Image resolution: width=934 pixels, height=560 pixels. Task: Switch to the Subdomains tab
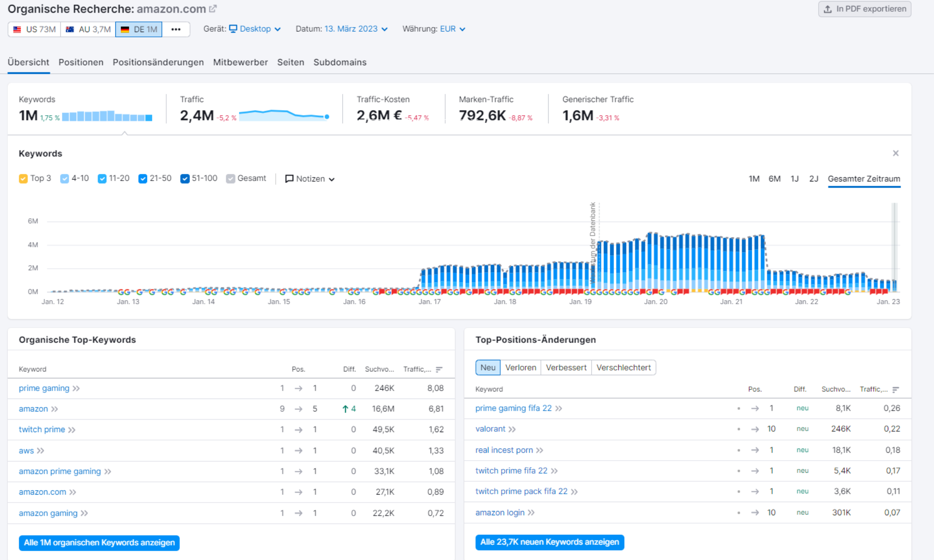(x=340, y=63)
